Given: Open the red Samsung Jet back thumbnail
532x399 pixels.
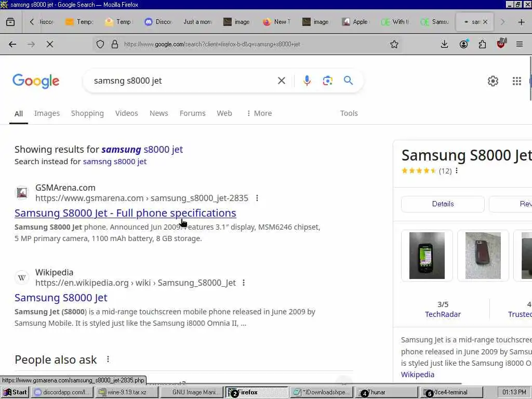Looking at the screenshot, I should [483, 256].
